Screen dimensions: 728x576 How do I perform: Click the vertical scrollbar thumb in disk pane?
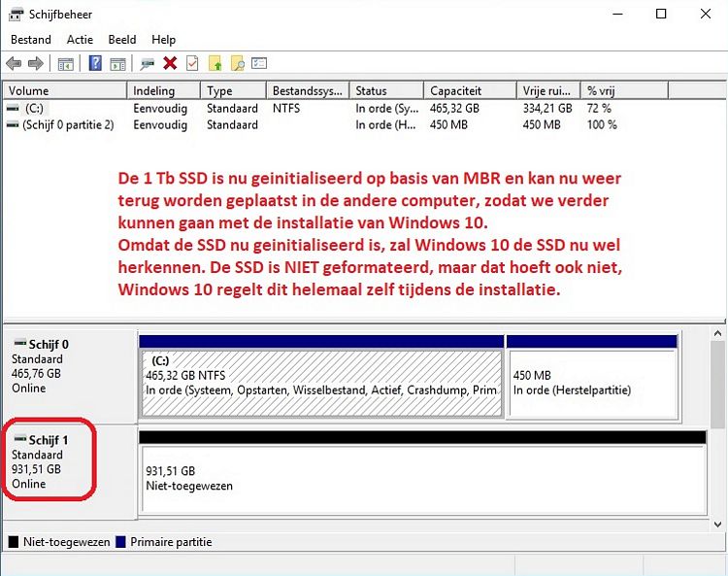(717, 385)
